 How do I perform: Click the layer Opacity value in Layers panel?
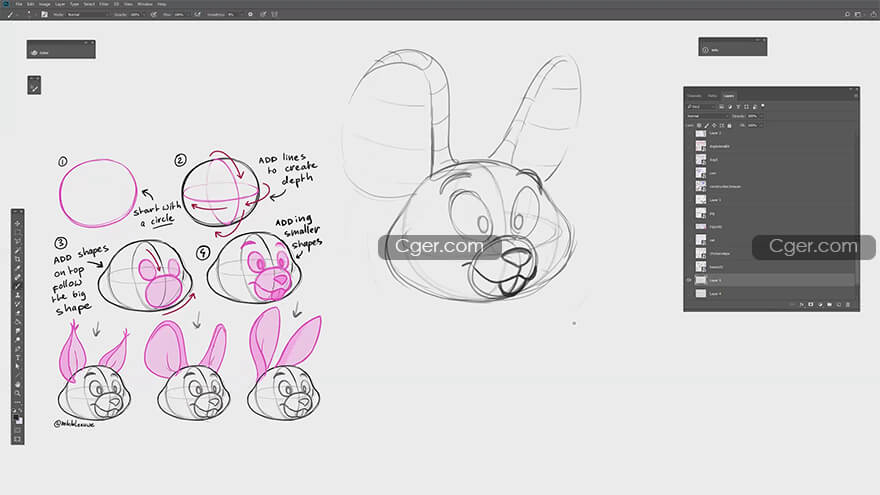(x=752, y=116)
